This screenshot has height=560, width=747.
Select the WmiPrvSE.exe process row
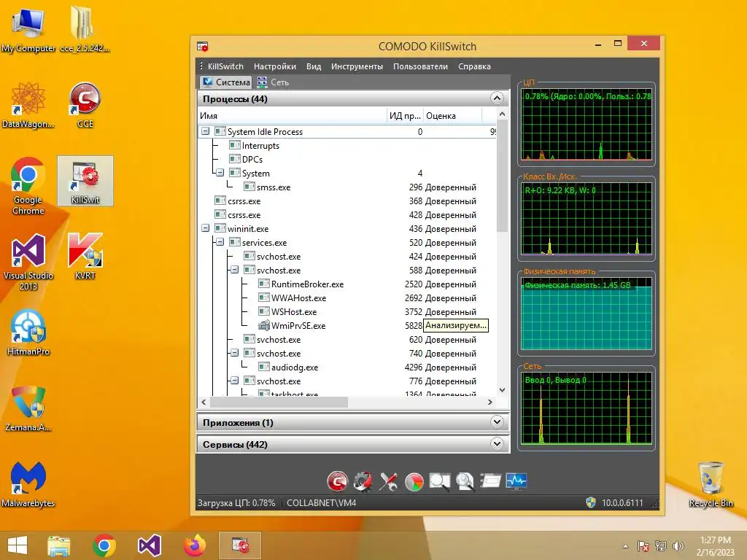click(x=347, y=326)
